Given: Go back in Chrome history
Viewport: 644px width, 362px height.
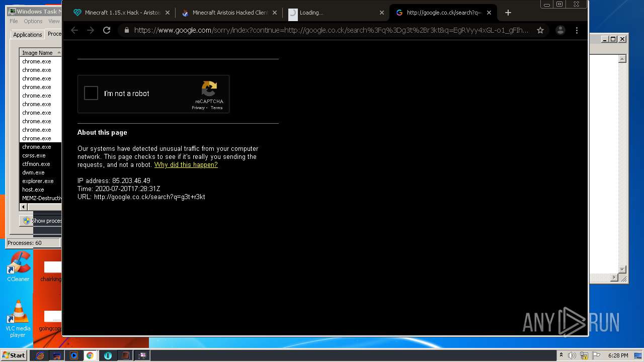Looking at the screenshot, I should 74,30.
